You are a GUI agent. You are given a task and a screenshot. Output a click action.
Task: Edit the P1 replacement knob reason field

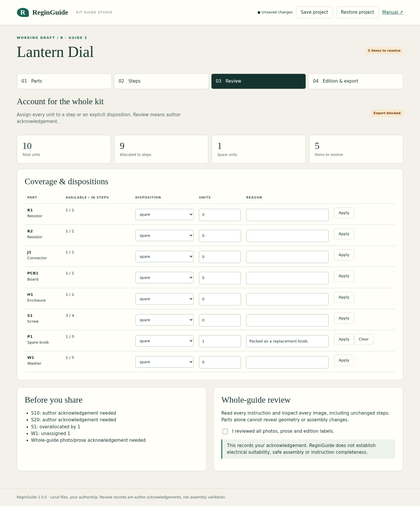287,341
